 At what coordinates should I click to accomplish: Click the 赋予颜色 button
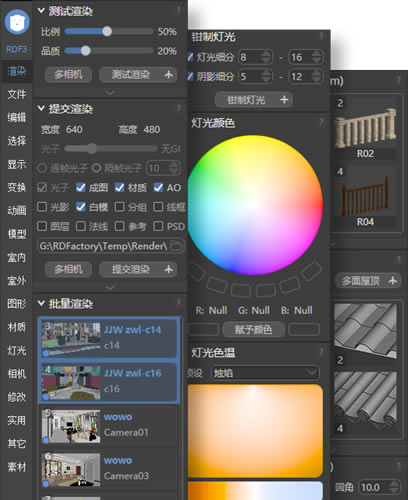click(x=254, y=329)
